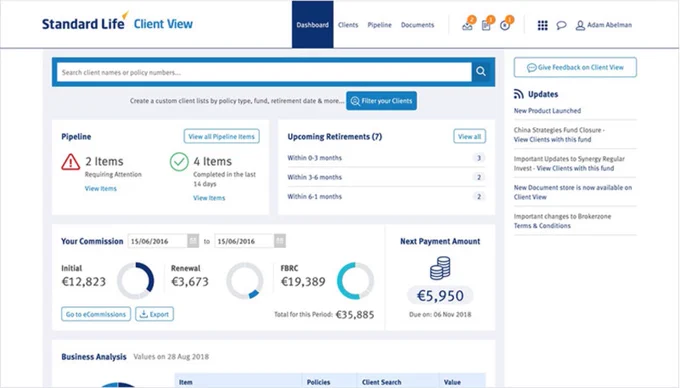Open New Product Launched update
Image resolution: width=680 pixels, height=388 pixels.
[x=547, y=111]
